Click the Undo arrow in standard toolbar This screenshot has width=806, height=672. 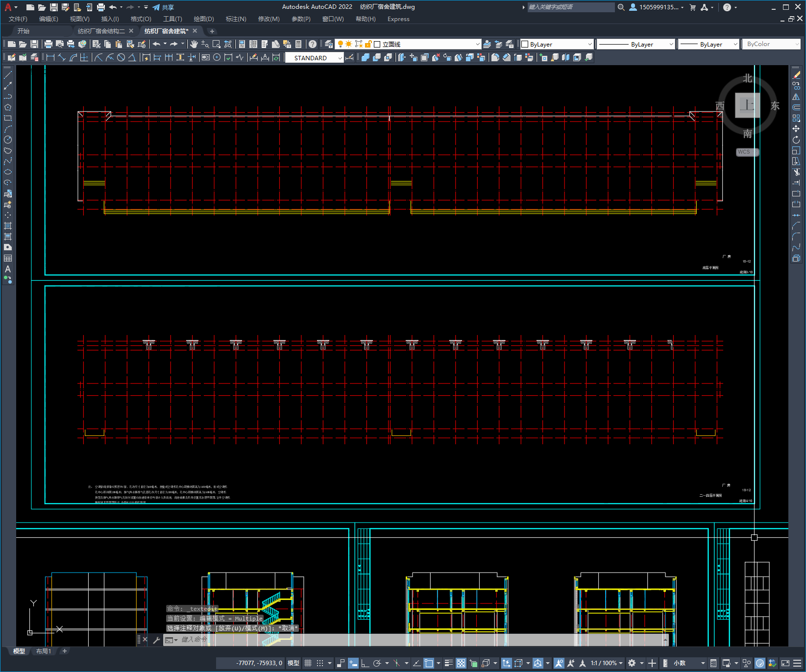(156, 44)
